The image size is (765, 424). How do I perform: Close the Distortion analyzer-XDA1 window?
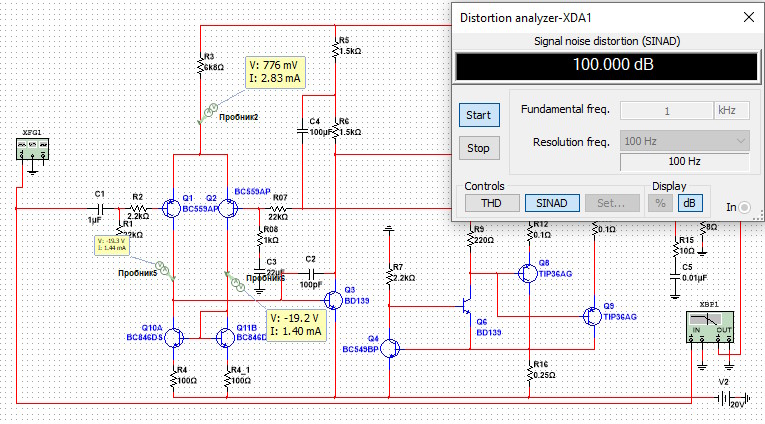coord(744,17)
